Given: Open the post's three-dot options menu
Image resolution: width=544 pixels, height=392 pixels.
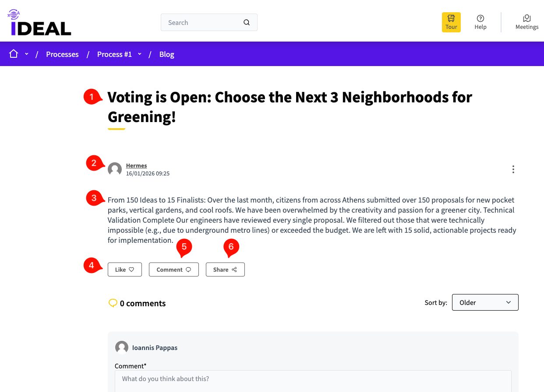Looking at the screenshot, I should pos(513,169).
